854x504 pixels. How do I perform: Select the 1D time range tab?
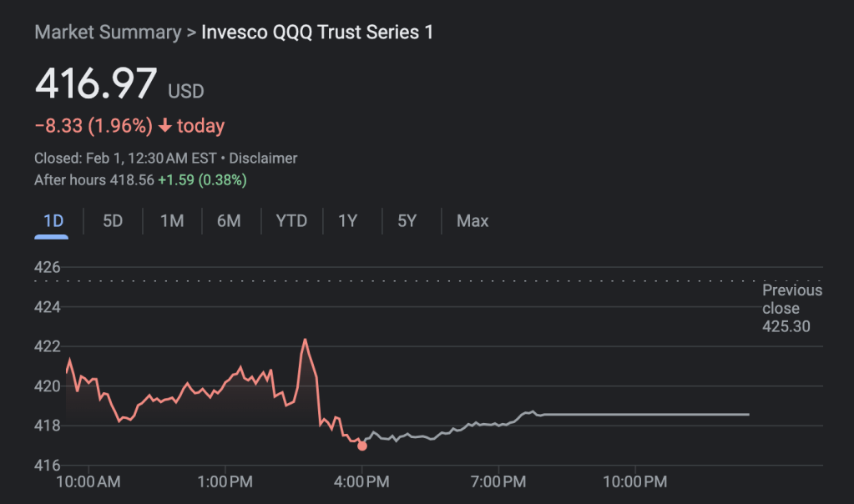coord(53,221)
